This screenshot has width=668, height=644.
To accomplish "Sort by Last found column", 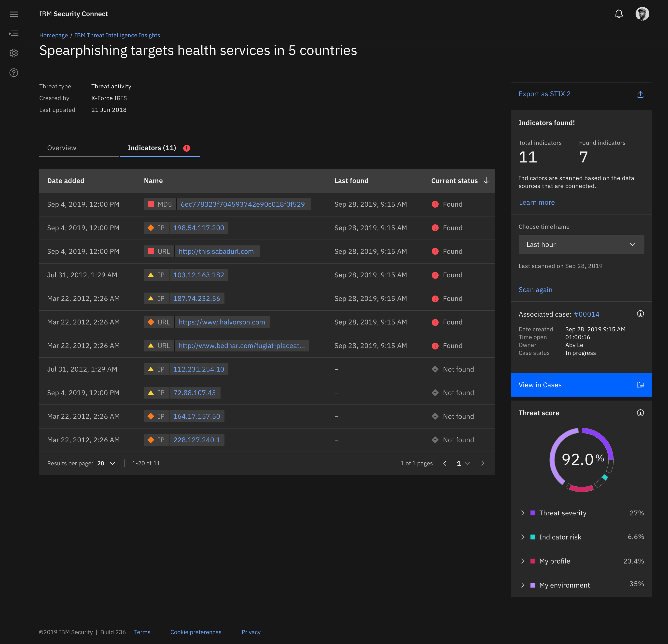I will pos(351,181).
